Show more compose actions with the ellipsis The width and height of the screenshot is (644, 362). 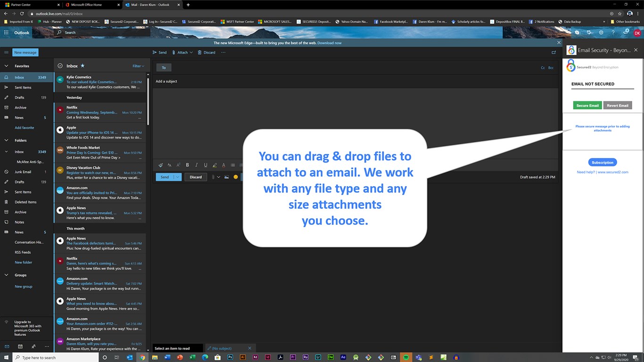(x=223, y=52)
